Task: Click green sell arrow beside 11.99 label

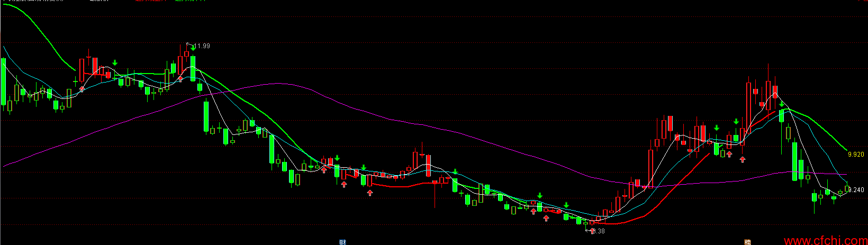Action: pos(193,47)
